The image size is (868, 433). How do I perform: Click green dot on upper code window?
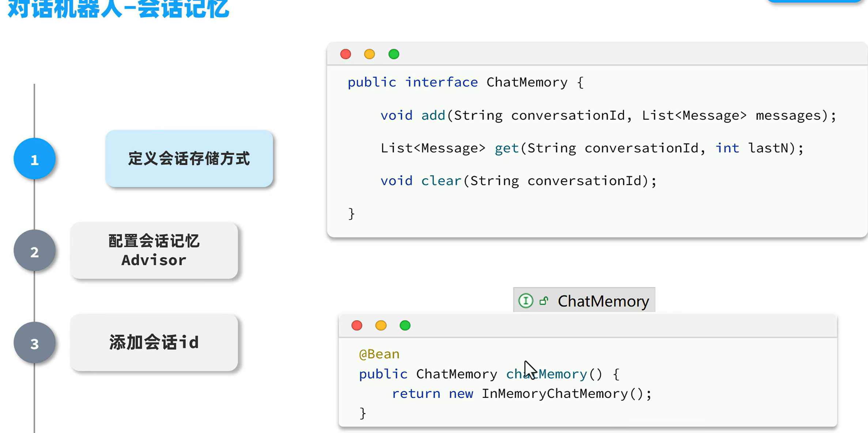click(x=394, y=54)
